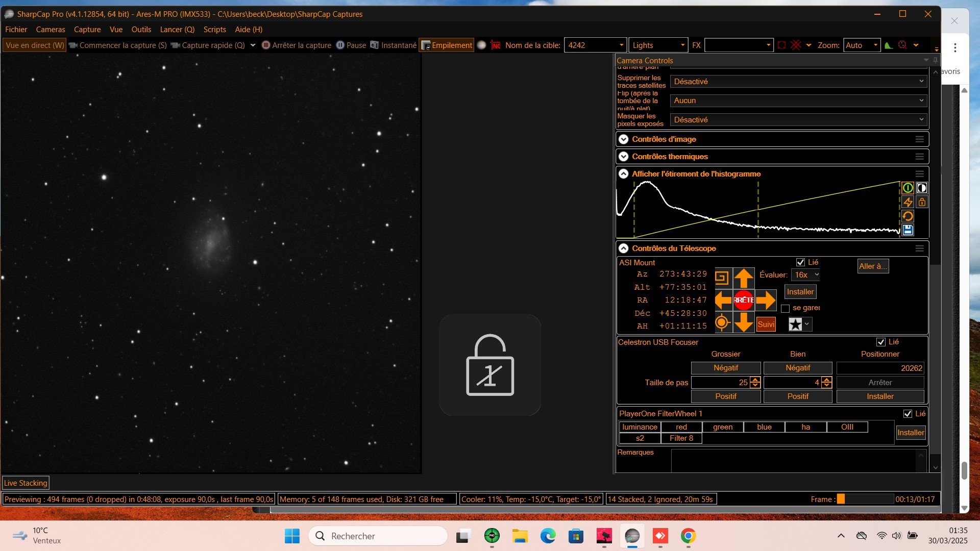Screen dimensions: 980x551
Task: Click the lightning auto-stretch icon
Action: (908, 202)
